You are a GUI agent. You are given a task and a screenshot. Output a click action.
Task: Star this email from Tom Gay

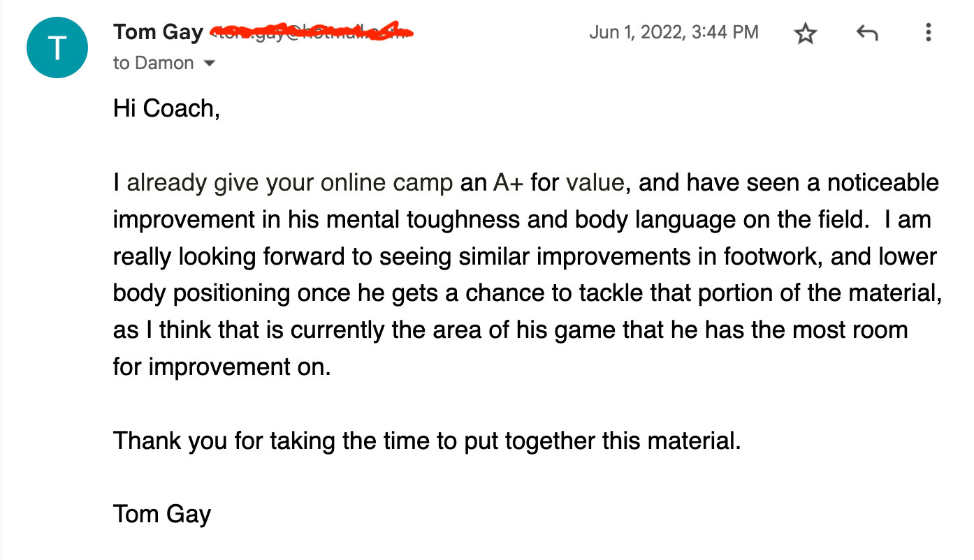(806, 34)
